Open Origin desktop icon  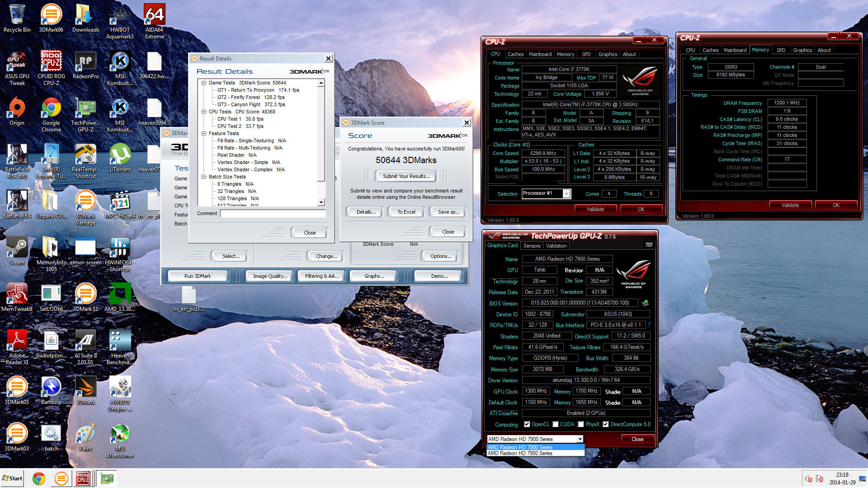point(17,111)
